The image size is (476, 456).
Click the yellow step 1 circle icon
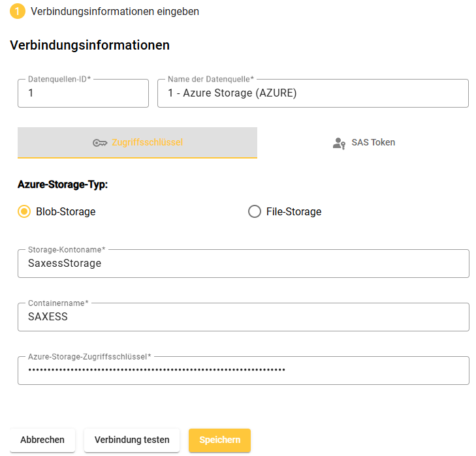click(18, 11)
